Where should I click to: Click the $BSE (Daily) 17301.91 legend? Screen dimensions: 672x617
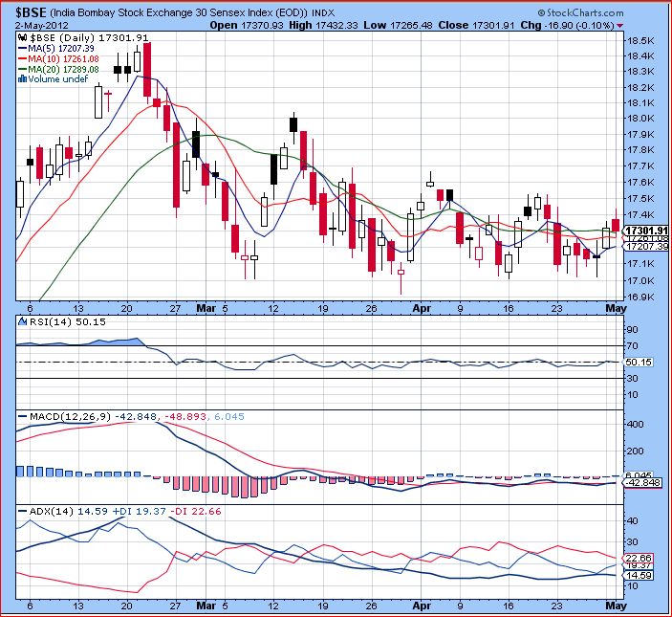[x=89, y=38]
